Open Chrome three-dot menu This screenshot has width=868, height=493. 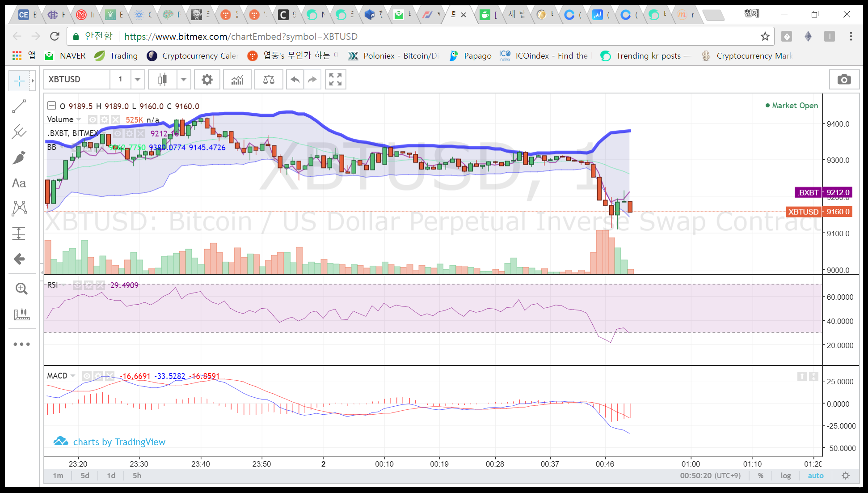click(x=851, y=36)
